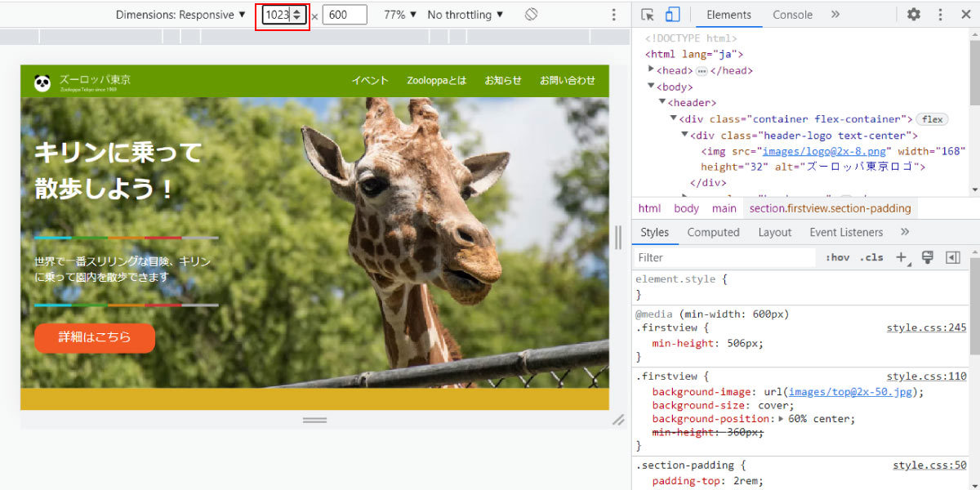Select the inspect element picker icon
The height and width of the screenshot is (490, 980).
click(648, 15)
